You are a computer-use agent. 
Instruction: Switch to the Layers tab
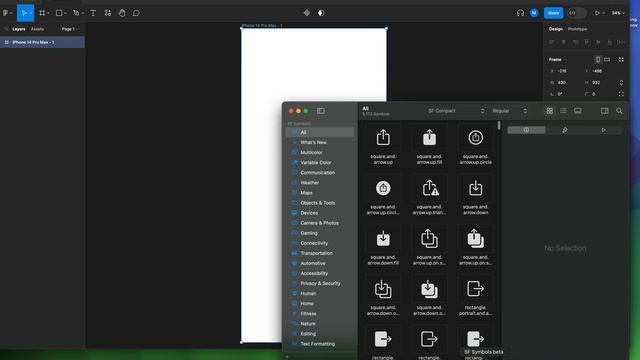coord(19,29)
